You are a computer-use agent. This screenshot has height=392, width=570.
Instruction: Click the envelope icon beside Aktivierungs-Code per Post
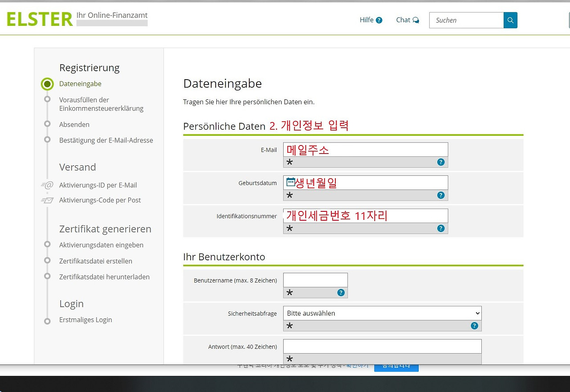pyautogui.click(x=47, y=200)
